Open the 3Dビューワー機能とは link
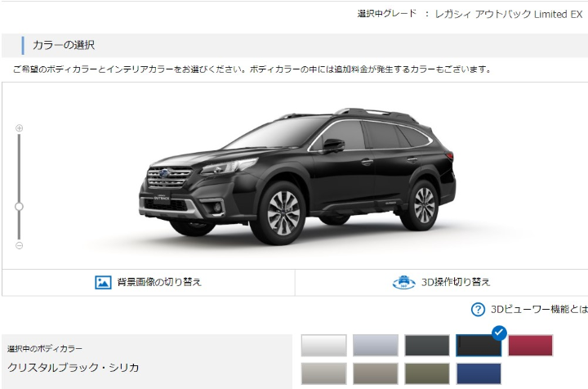Viewport: 588px width, 389px height. point(539,310)
